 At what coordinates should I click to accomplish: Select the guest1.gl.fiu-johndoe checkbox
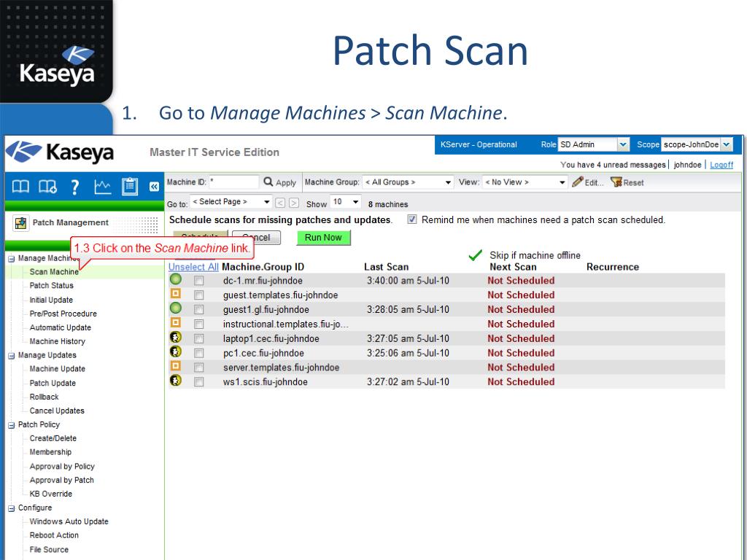pyautogui.click(x=198, y=310)
